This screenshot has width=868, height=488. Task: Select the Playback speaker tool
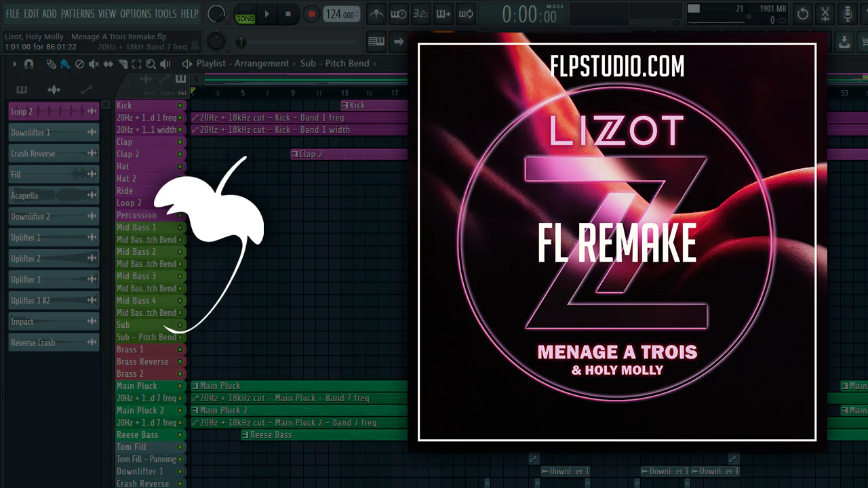point(166,64)
